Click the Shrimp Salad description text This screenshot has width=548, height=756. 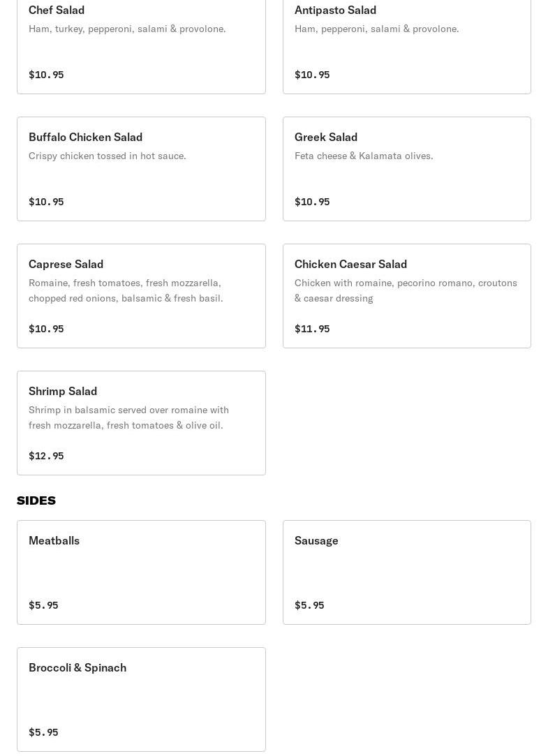128,417
